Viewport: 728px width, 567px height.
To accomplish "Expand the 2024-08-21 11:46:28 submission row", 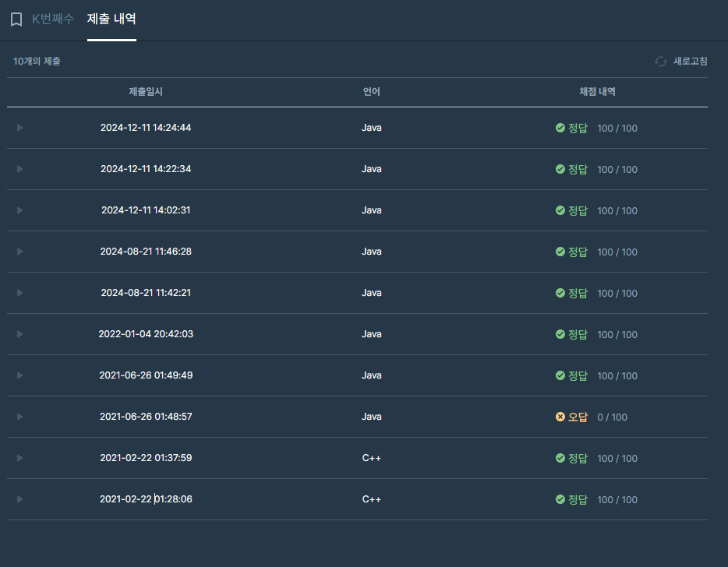I will coord(20,252).
